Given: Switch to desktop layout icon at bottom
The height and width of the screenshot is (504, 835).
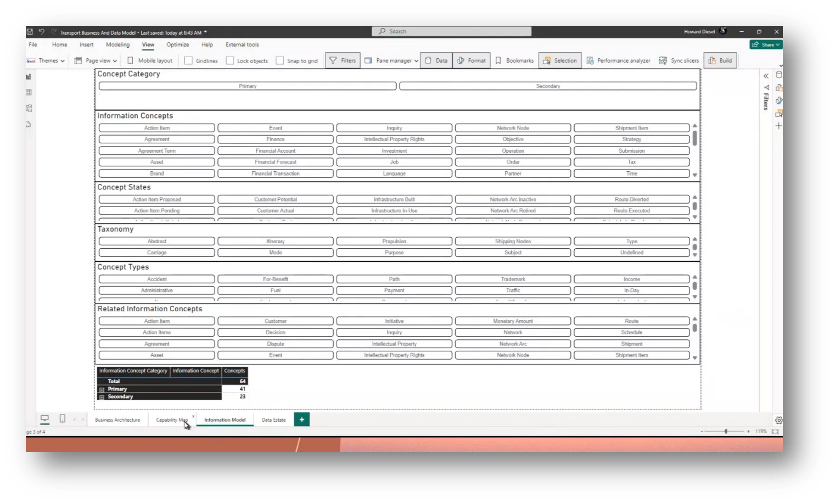Looking at the screenshot, I should pos(45,419).
